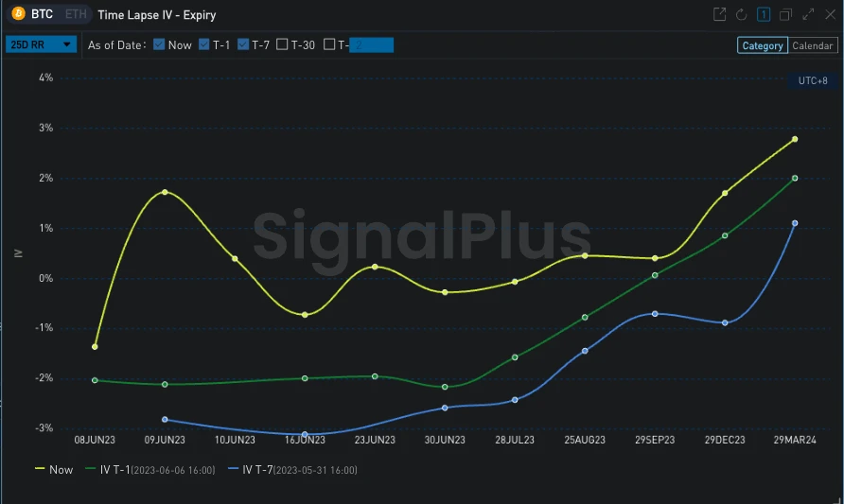The image size is (844, 504).
Task: Select the Category view button
Action: pos(762,45)
